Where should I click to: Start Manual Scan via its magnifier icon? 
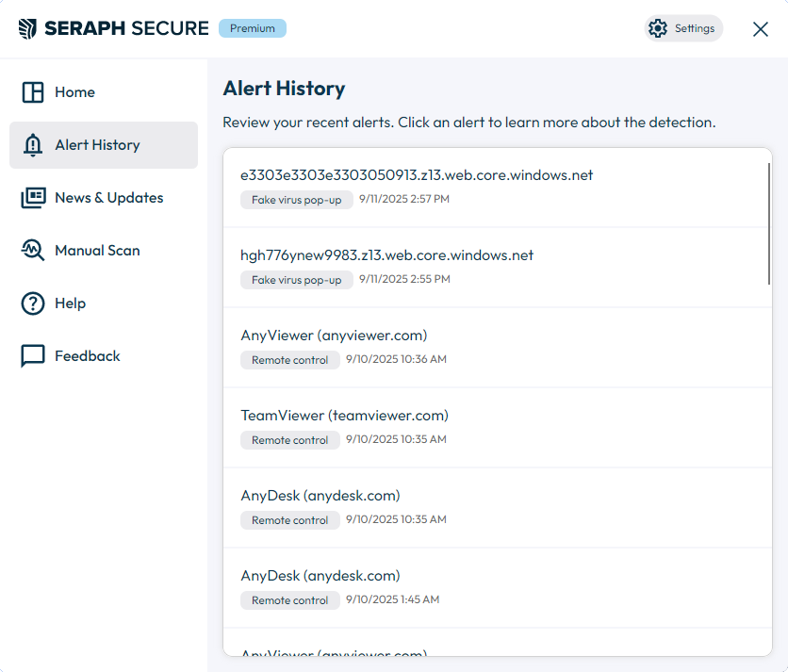tap(33, 251)
